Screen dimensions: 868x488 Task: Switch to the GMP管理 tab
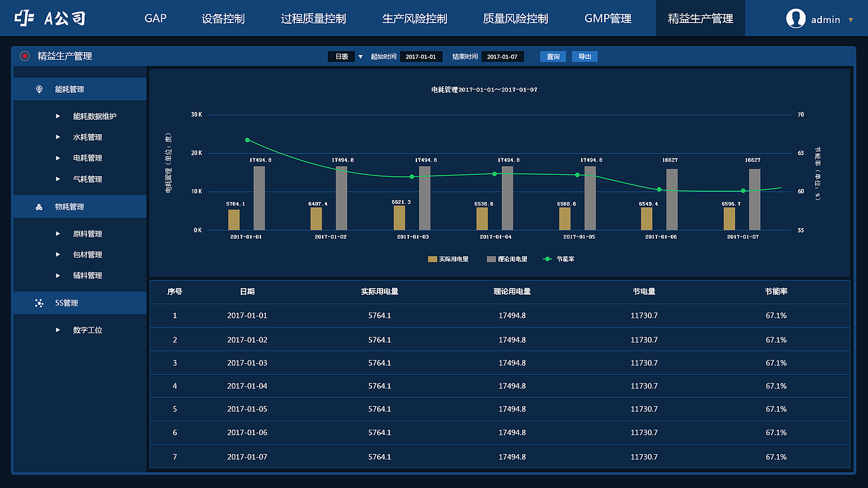coord(607,18)
